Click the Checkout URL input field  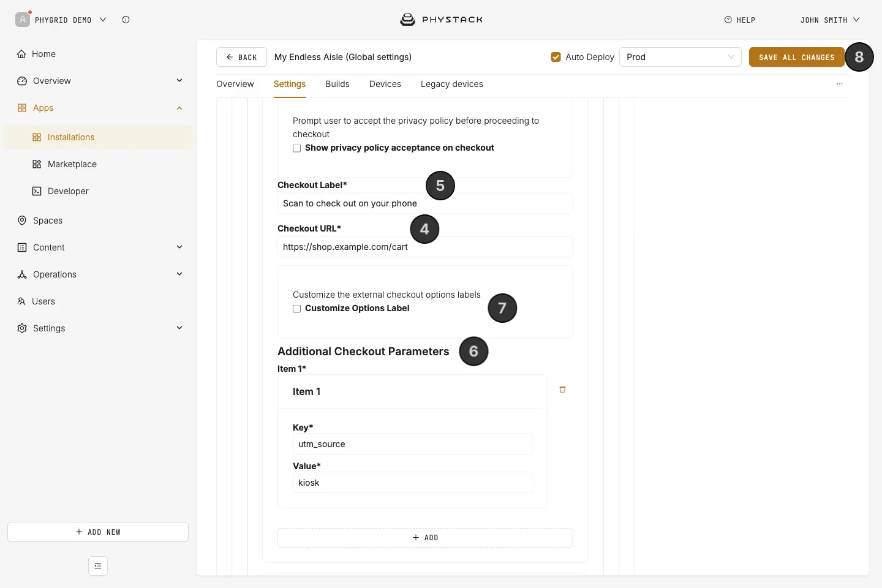click(x=425, y=247)
